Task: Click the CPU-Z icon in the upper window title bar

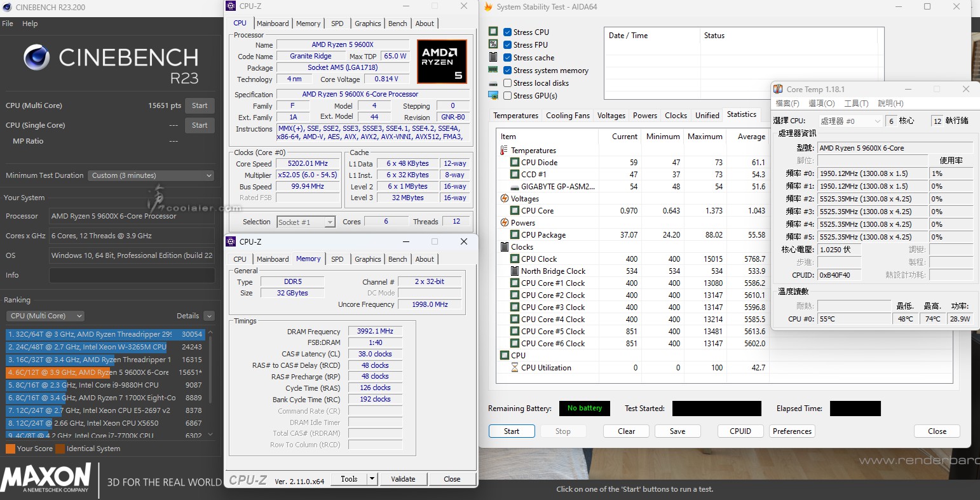Action: pos(232,6)
